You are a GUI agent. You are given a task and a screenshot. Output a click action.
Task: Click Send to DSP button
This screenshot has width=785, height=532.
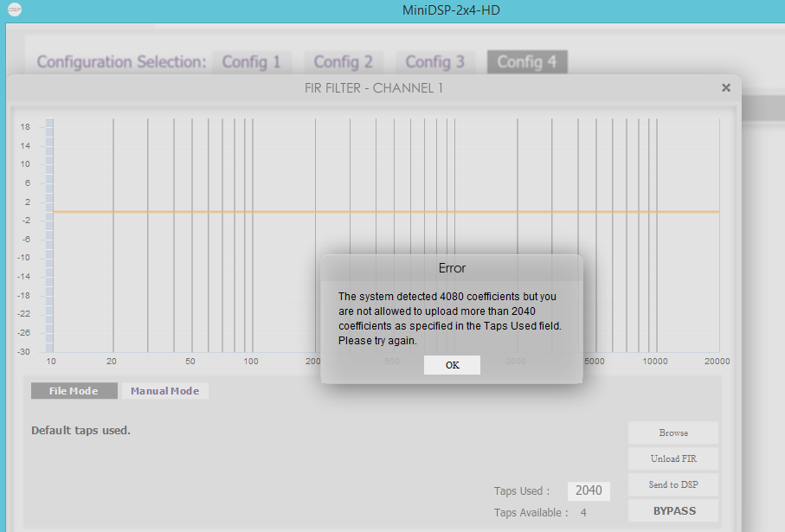(x=673, y=484)
